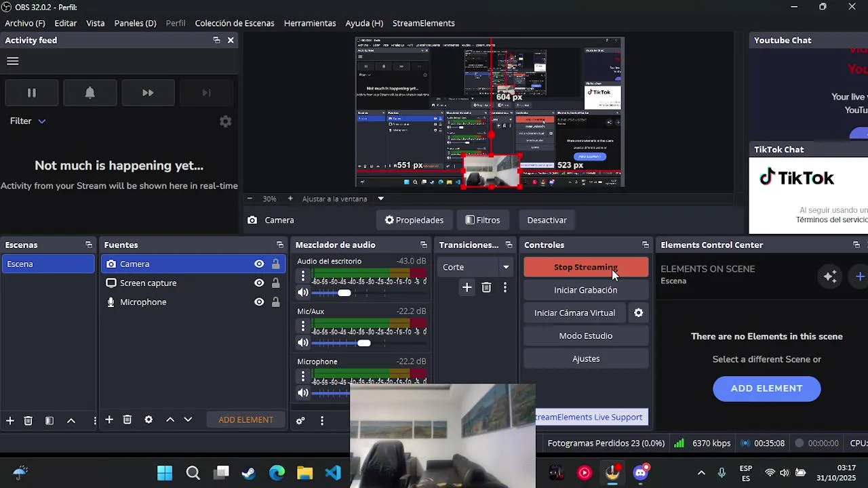Viewport: 868px width, 488px height.
Task: Open the Ajustar a la ventana dropdown
Action: click(x=380, y=199)
